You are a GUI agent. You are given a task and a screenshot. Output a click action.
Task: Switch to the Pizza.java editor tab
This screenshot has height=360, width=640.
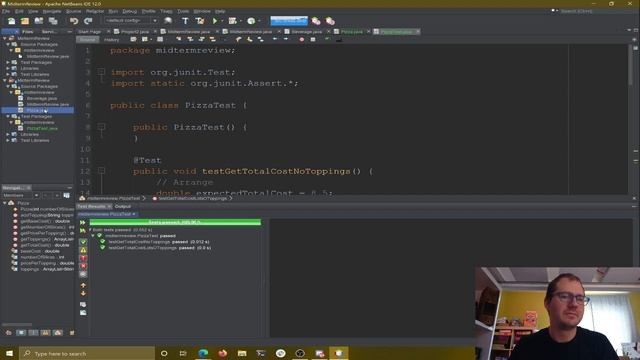click(x=352, y=31)
